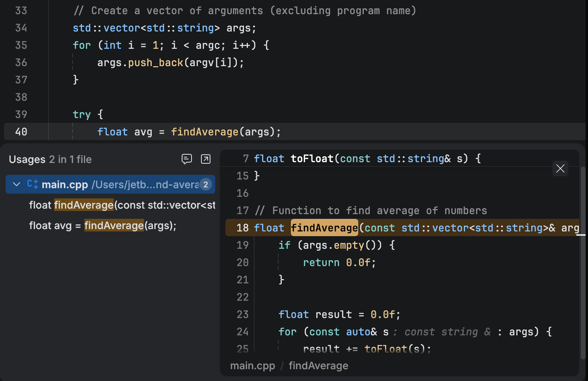Click the 'try' keyword on line 39

(82, 115)
